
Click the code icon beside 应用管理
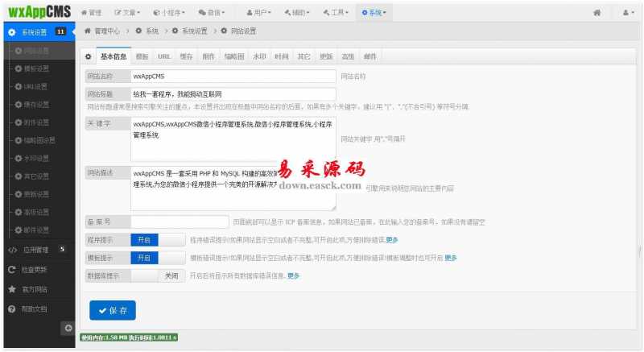(x=13, y=250)
